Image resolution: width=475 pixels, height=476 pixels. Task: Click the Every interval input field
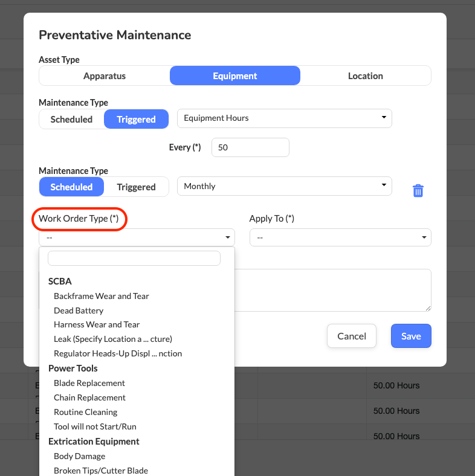point(250,147)
